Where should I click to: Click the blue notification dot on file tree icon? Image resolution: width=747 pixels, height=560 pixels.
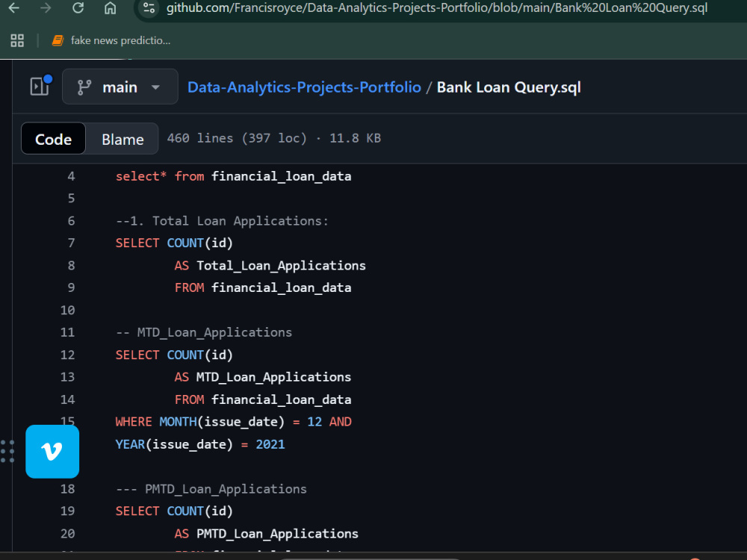pyautogui.click(x=47, y=77)
